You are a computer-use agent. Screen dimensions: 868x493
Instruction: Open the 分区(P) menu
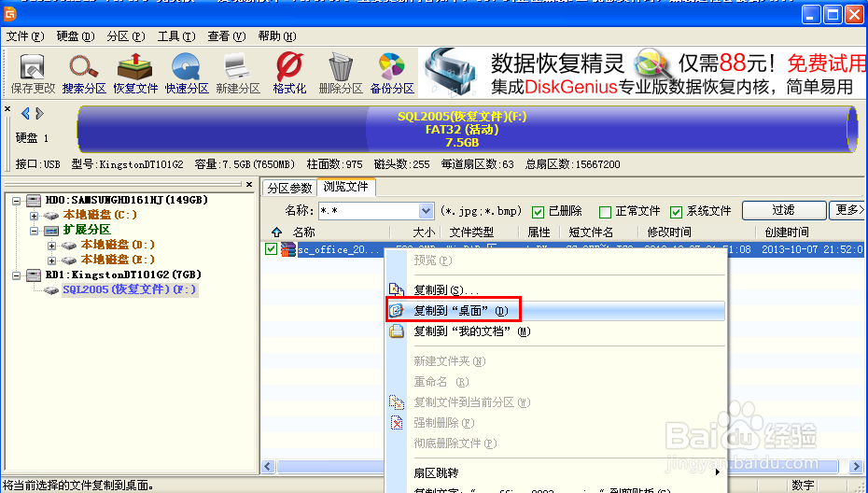pyautogui.click(x=126, y=36)
